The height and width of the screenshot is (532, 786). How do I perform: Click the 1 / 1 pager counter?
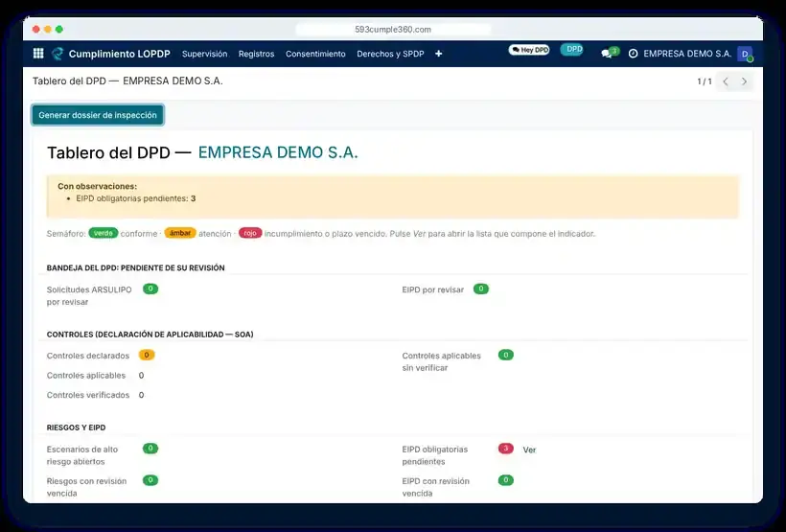(705, 81)
